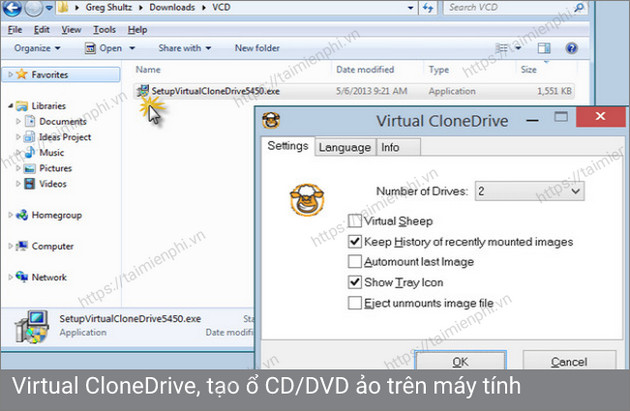Click the Size column header
Viewport: 630px width, 411px height.
point(528,70)
